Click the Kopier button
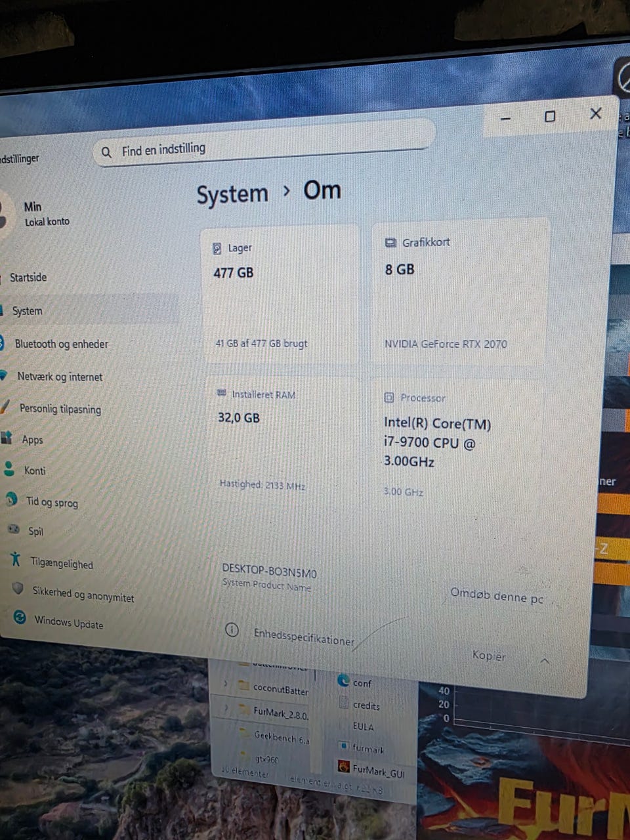This screenshot has width=630, height=840. 489,655
